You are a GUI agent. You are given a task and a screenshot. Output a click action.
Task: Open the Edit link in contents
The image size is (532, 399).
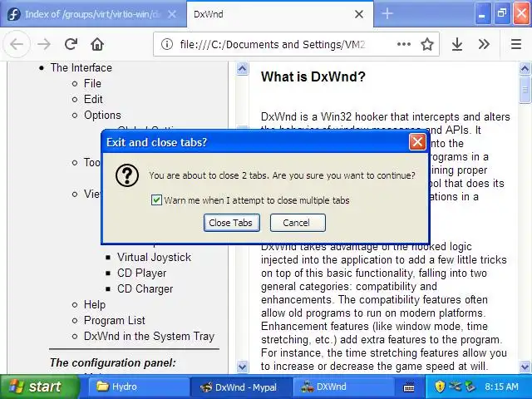coord(93,99)
